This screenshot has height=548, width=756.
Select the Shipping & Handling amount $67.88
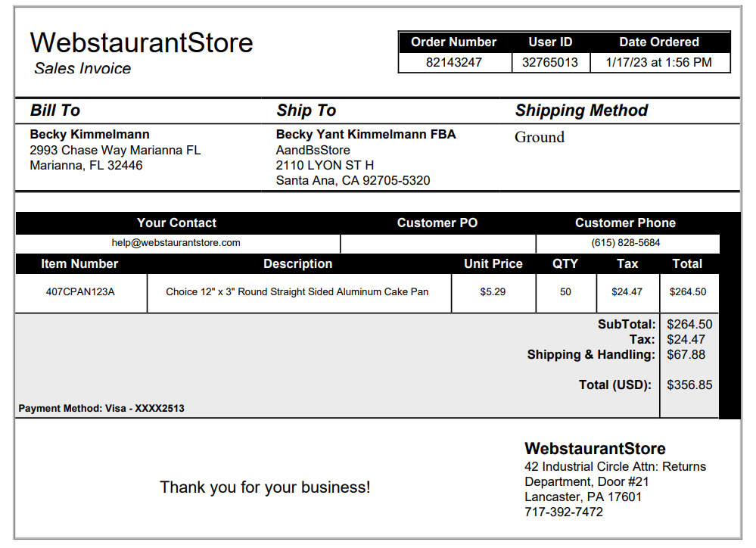pyautogui.click(x=686, y=354)
